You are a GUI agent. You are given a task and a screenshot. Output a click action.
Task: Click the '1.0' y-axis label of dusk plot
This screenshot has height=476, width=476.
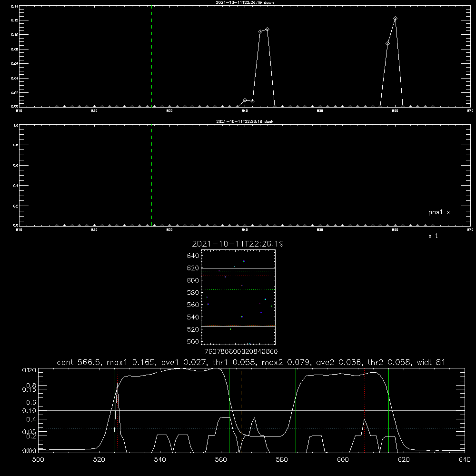(x=16, y=125)
